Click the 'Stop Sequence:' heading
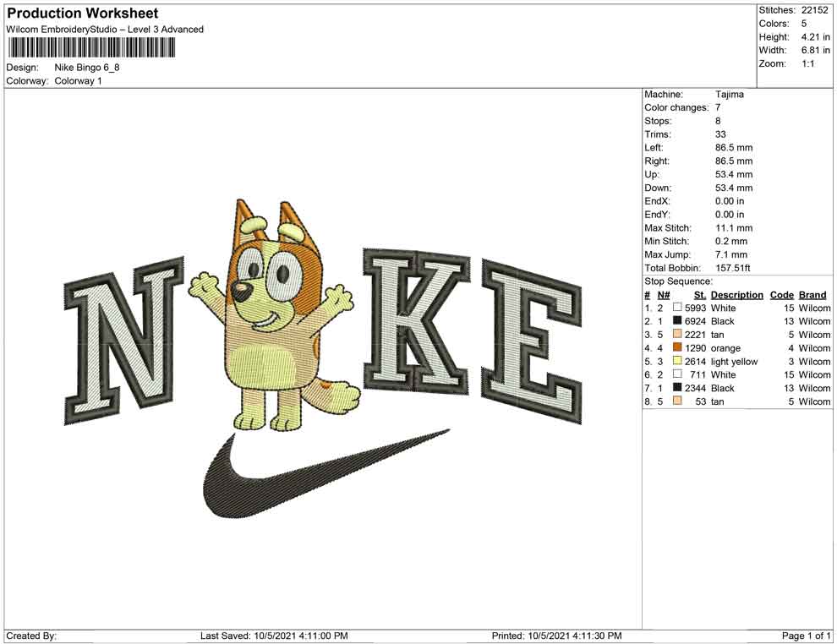This screenshot has width=837, height=644. (678, 281)
